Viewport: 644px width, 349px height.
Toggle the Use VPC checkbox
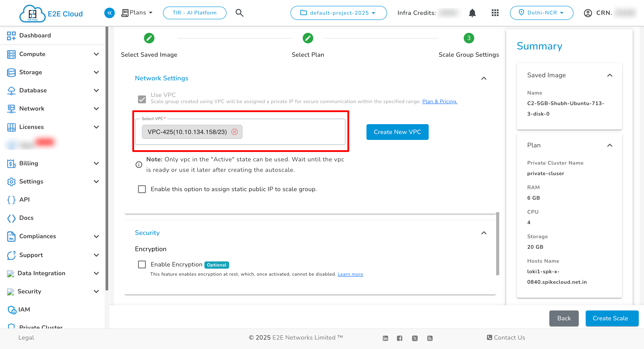click(142, 99)
